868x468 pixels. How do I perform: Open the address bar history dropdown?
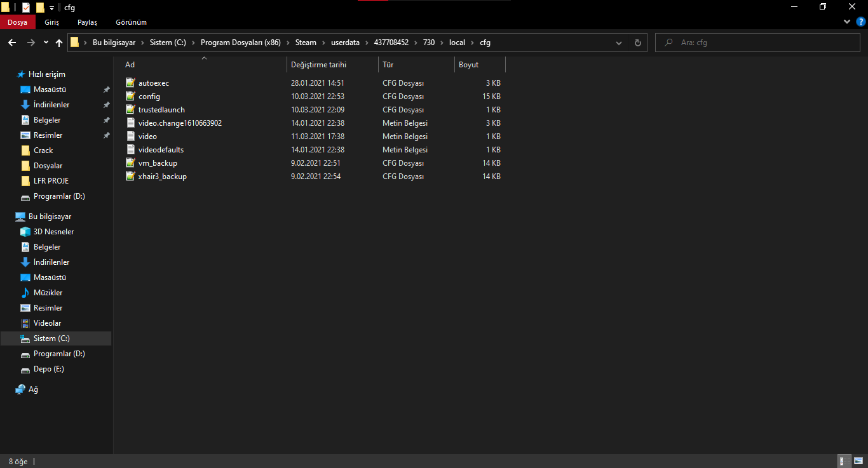tap(619, 43)
